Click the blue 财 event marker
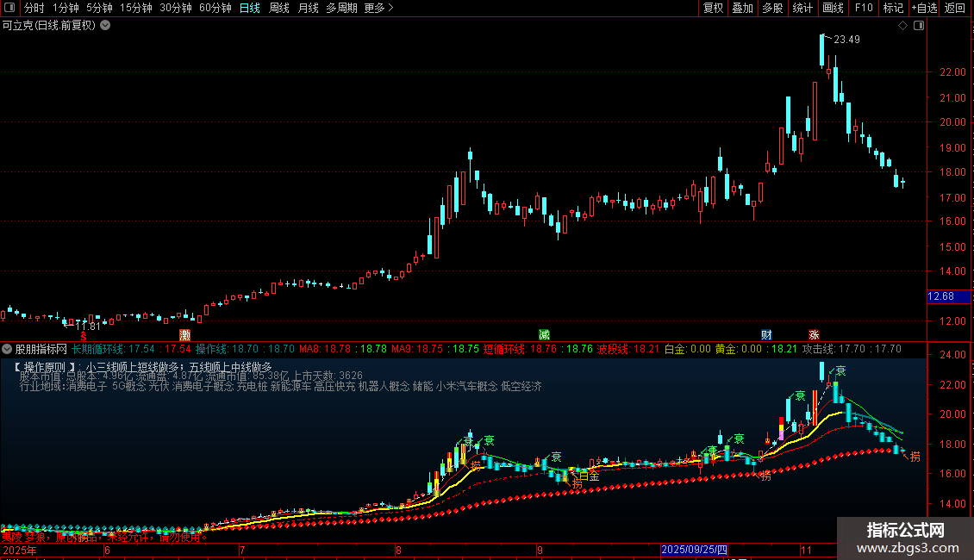Viewport: 974px width, 560px height. 766,335
